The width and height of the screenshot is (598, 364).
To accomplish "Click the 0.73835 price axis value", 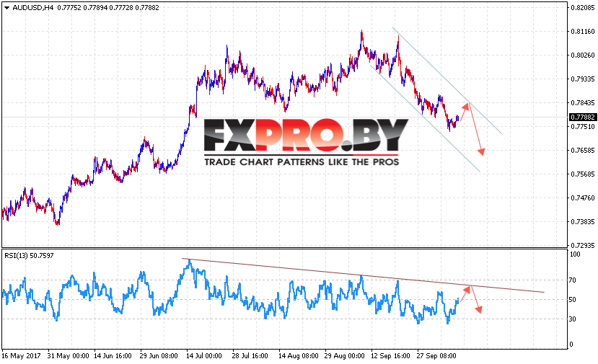I will coord(583,222).
